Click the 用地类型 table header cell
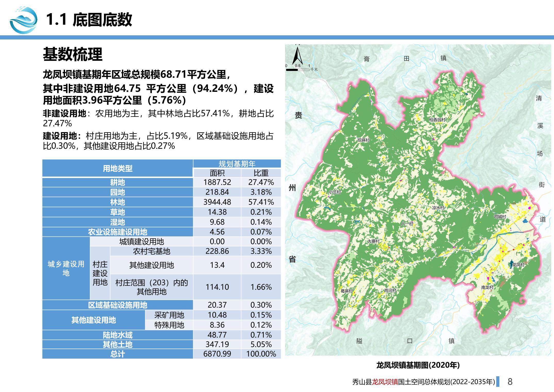This screenshot has height=392, width=554. click(x=118, y=168)
